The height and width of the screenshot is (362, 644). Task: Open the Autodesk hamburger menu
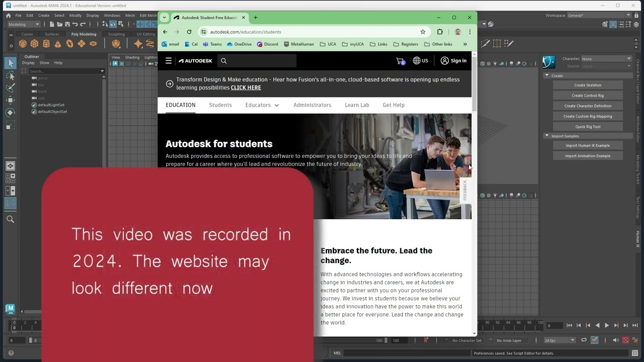tap(169, 61)
